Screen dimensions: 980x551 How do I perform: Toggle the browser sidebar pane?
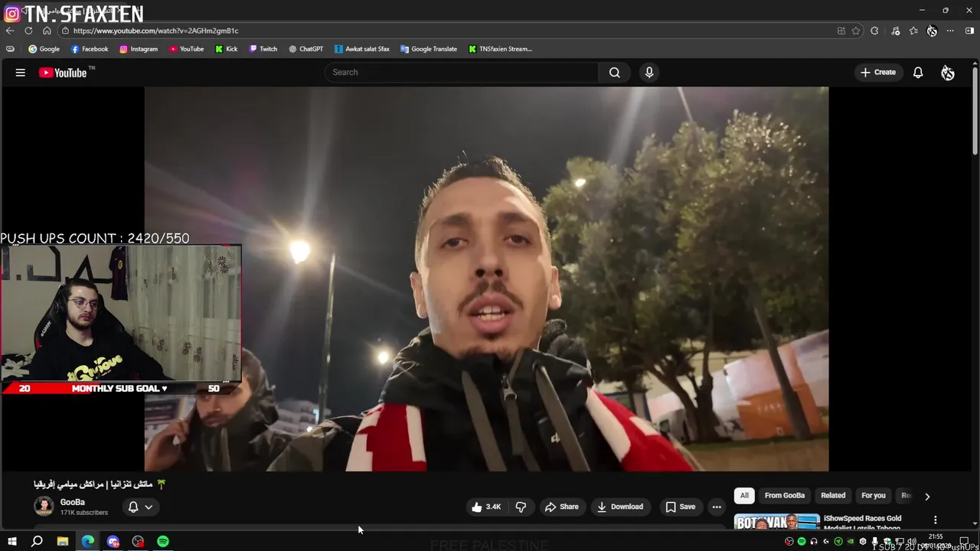[x=969, y=31]
